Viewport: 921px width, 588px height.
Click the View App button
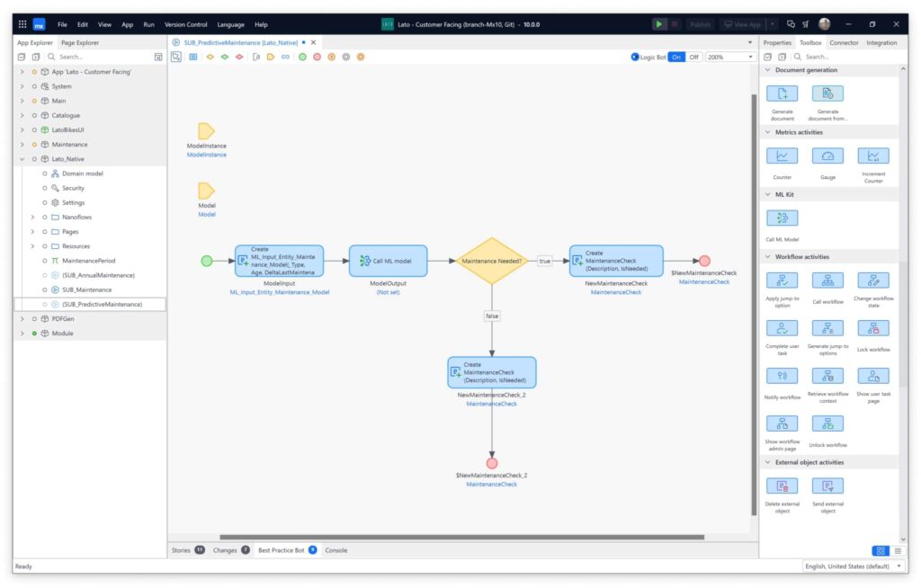[742, 24]
